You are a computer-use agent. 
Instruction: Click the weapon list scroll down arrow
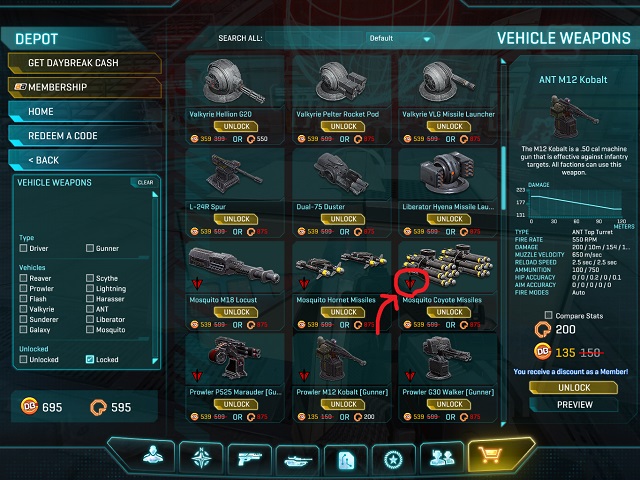coord(503,424)
